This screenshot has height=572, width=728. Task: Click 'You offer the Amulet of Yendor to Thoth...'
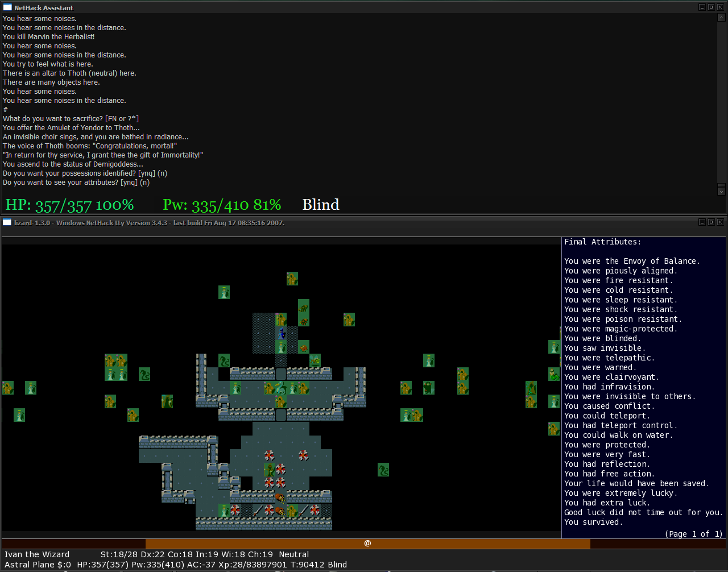click(x=71, y=128)
